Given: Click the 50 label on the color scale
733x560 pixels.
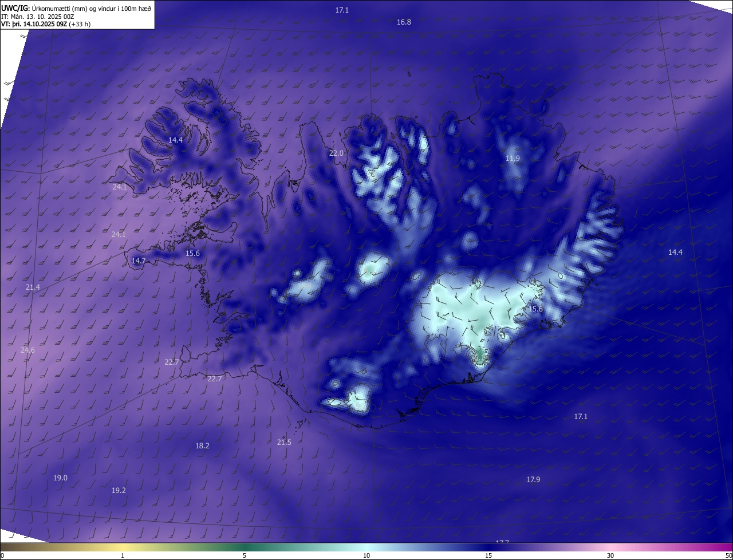Looking at the screenshot, I should pos(728,555).
